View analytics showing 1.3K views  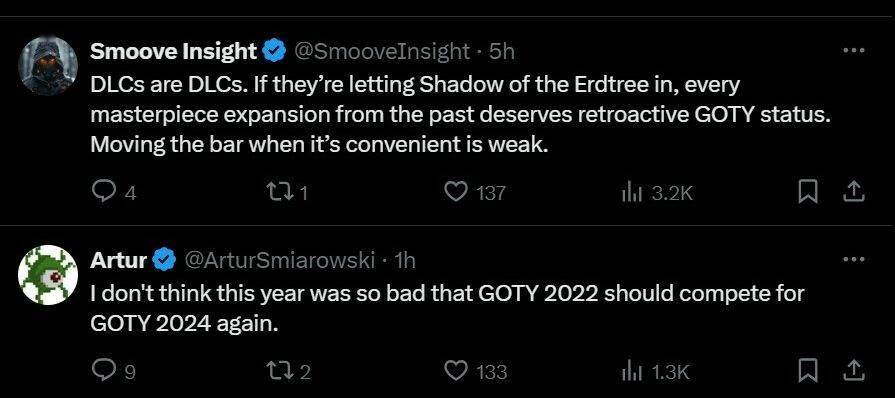coord(656,372)
